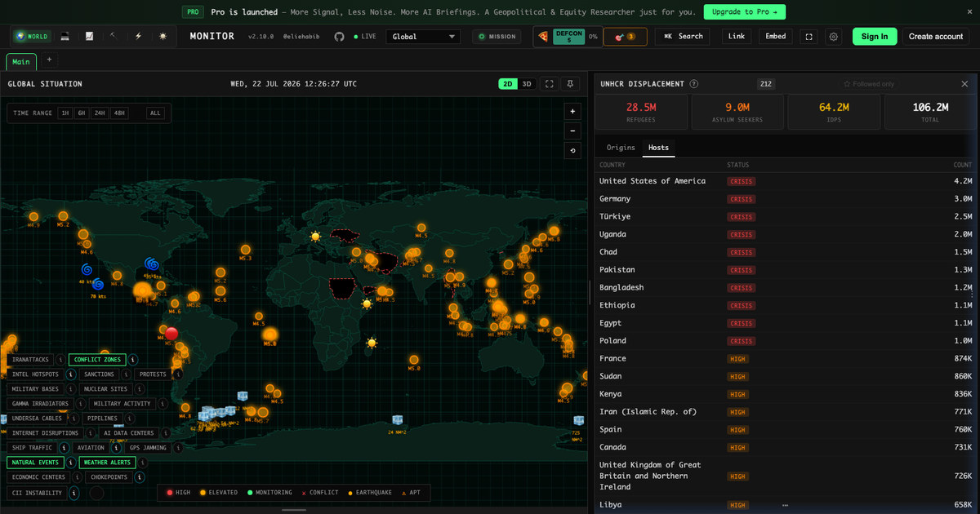Open the Mission button

pyautogui.click(x=497, y=37)
